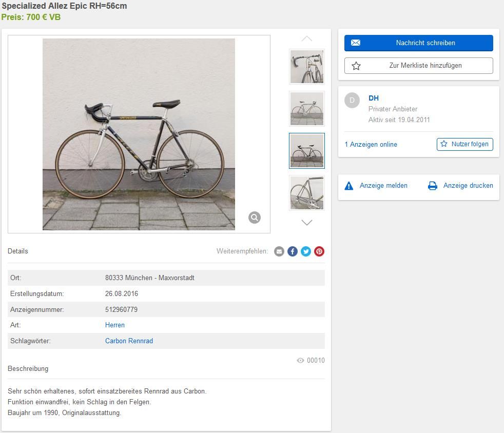Share listing on Facebook
Image resolution: width=504 pixels, height=433 pixels.
(293, 251)
